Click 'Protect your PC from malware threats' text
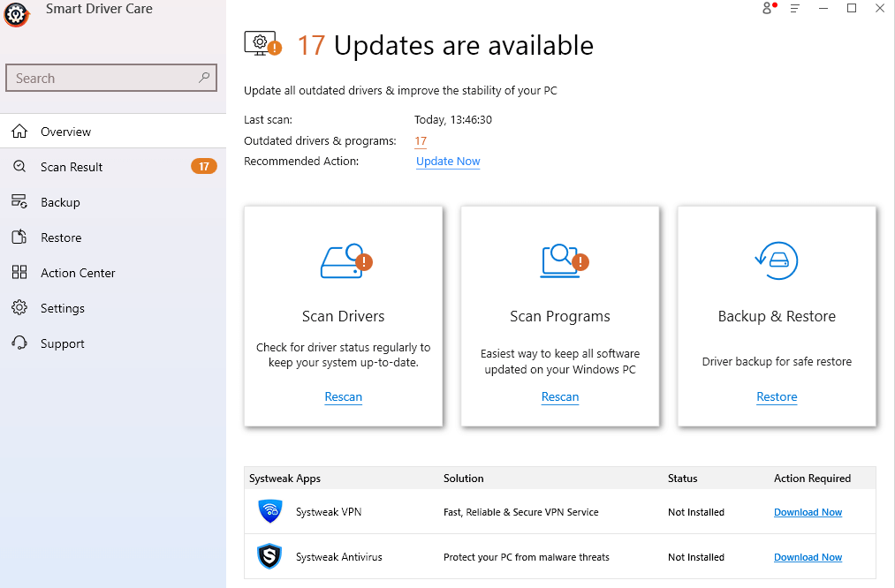Screen dimensions: 895x588 [x=527, y=557]
